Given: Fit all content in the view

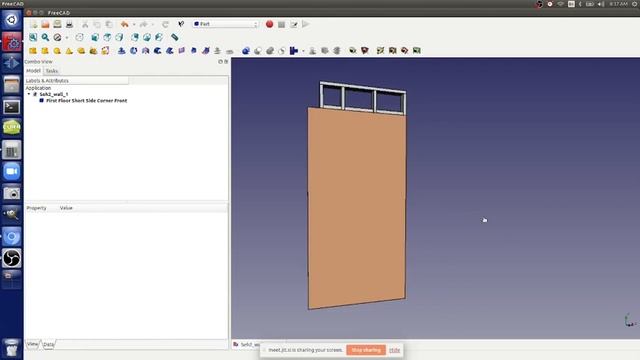Looking at the screenshot, I should (33, 38).
